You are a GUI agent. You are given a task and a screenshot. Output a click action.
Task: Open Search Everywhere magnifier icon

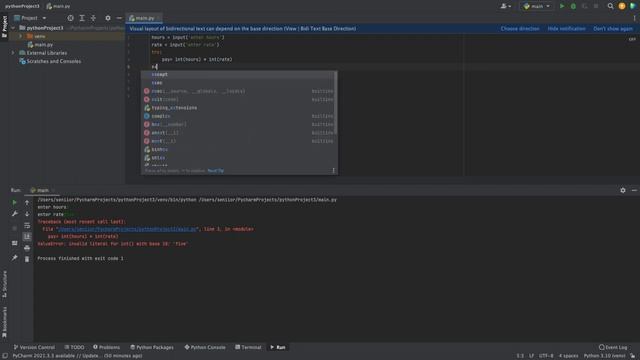(x=610, y=6)
